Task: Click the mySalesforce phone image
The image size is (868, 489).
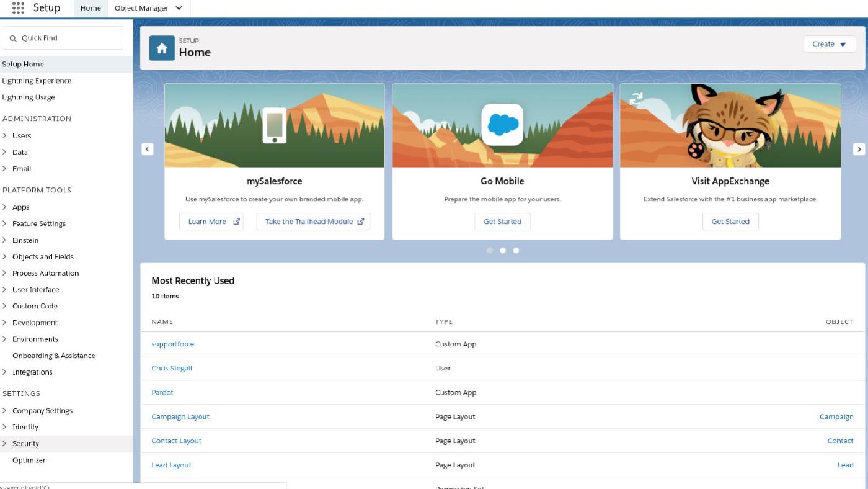Action: click(x=274, y=125)
